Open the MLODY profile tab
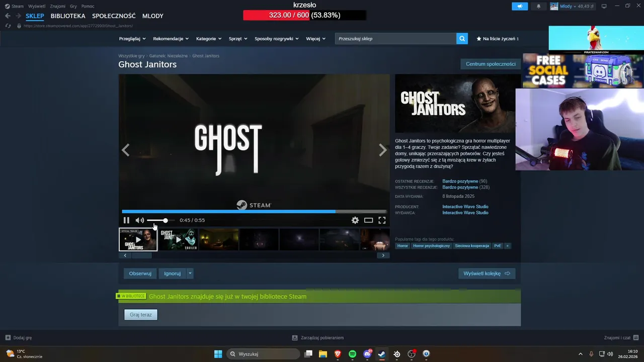 [153, 16]
